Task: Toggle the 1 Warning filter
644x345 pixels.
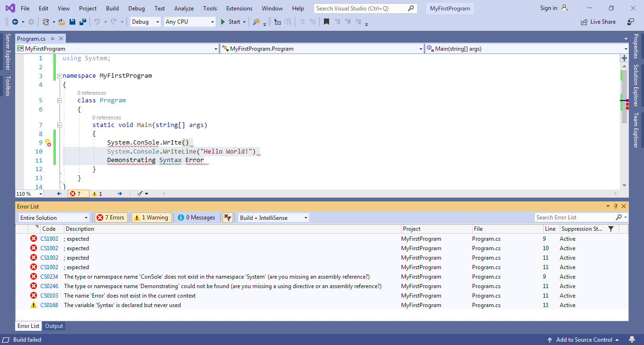Action: click(x=152, y=218)
